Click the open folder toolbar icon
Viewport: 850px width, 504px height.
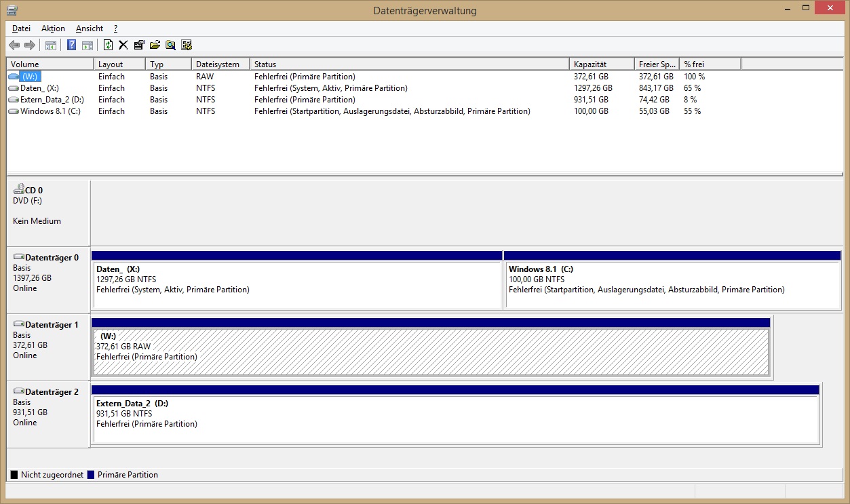pyautogui.click(x=155, y=45)
